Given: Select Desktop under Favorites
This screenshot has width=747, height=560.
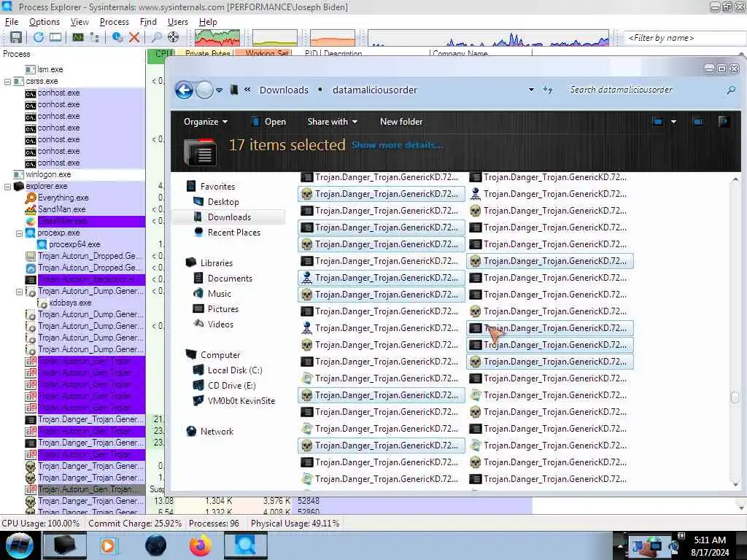Looking at the screenshot, I should (223, 202).
